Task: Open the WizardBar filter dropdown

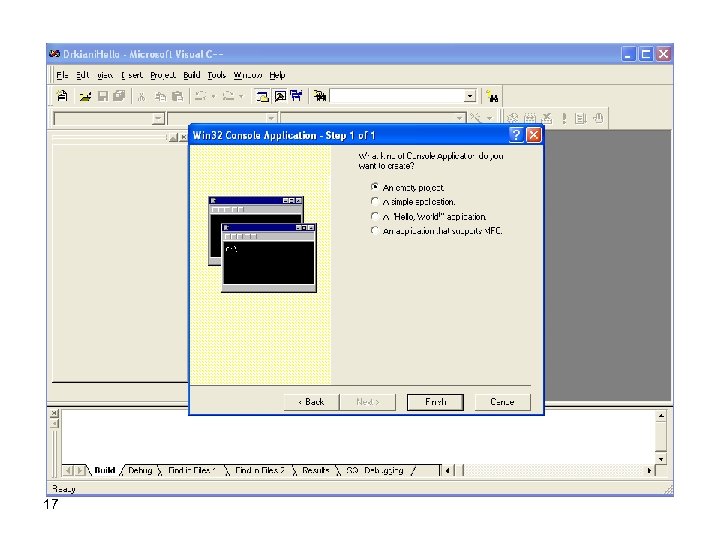Action: [271, 118]
